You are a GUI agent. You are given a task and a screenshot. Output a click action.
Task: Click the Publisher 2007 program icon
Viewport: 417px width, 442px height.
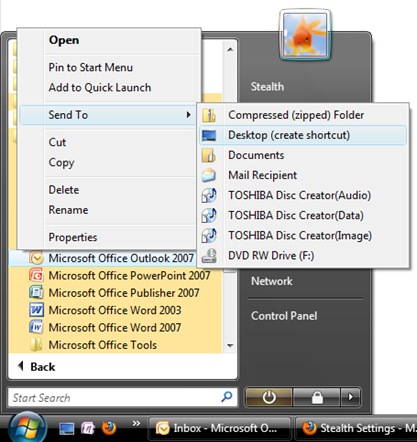click(36, 293)
